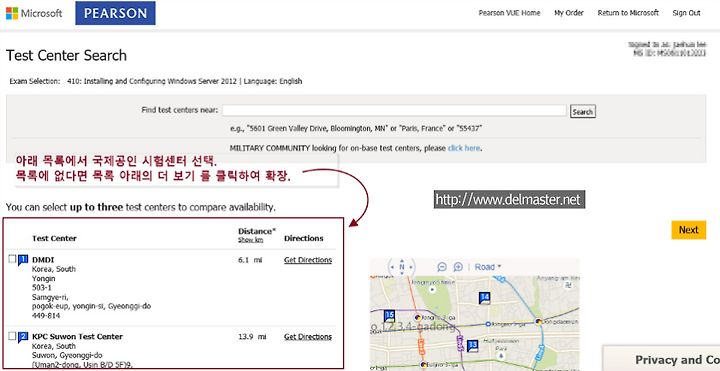Click the Test Center column header

tap(54, 238)
